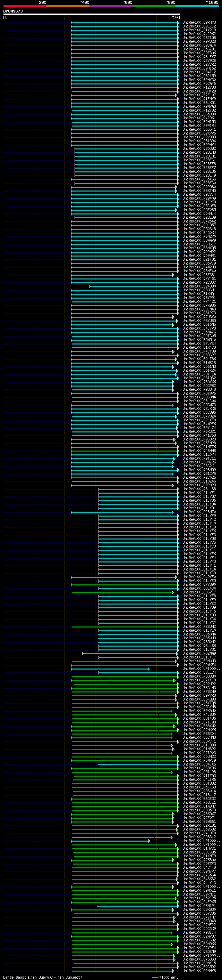Click the white query sequence bar

tap(91, 14)
